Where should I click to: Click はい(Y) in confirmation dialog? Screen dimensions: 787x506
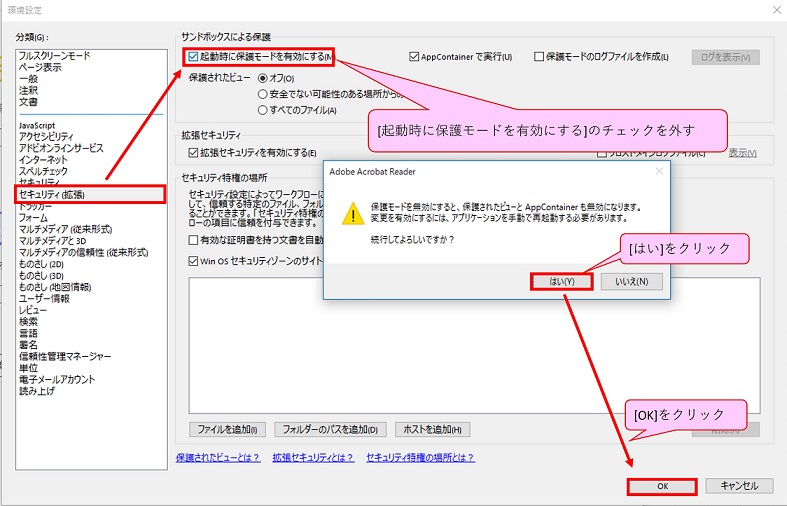click(562, 282)
